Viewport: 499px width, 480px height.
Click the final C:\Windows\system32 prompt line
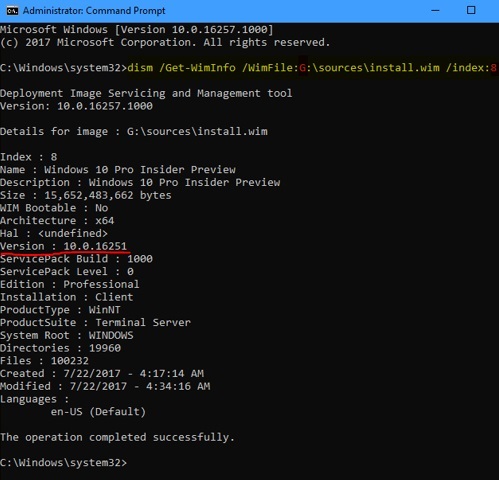pos(63,463)
